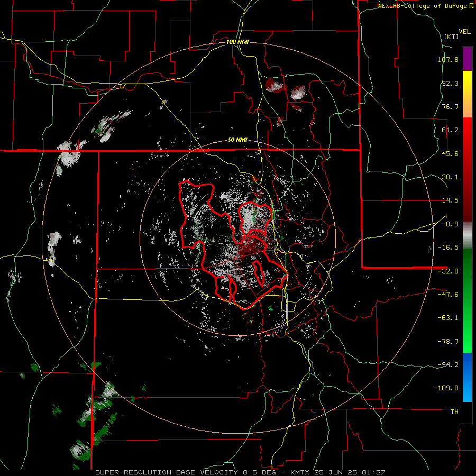The width and height of the screenshot is (476, 476).
Task: Click the [KT] units label
Action: point(452,36)
